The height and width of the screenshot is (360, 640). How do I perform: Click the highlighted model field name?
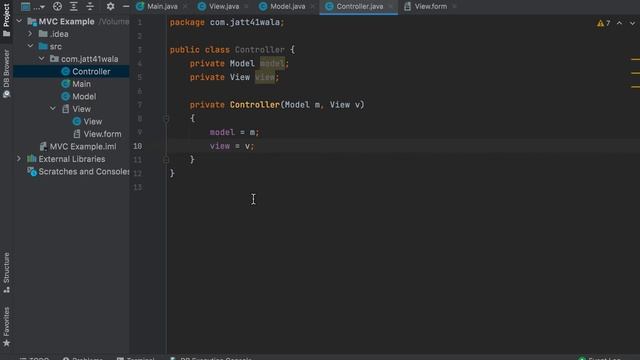tap(272, 64)
